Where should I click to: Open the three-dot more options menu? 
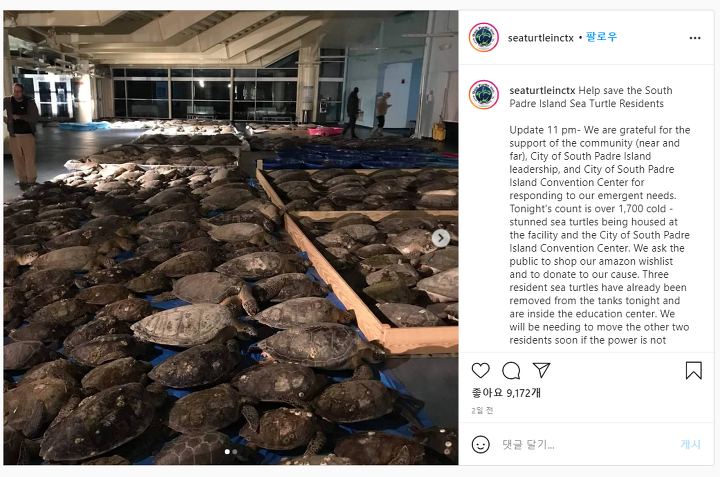pos(695,38)
